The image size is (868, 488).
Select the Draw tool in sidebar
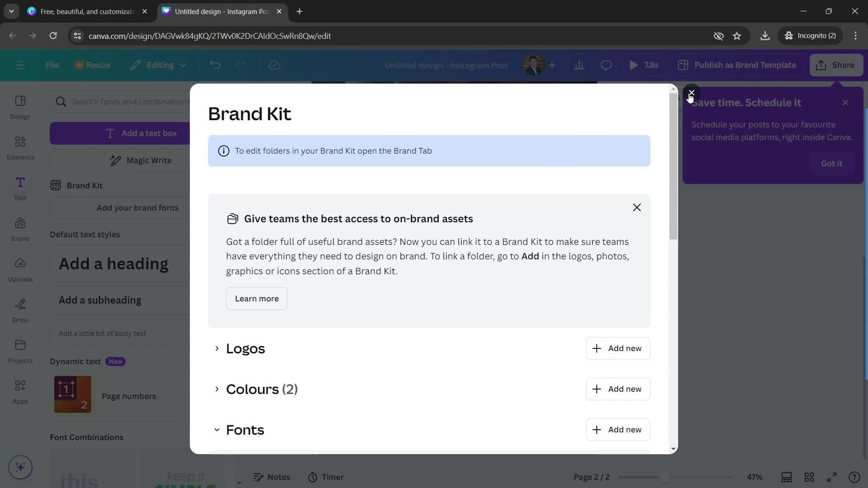click(x=20, y=310)
